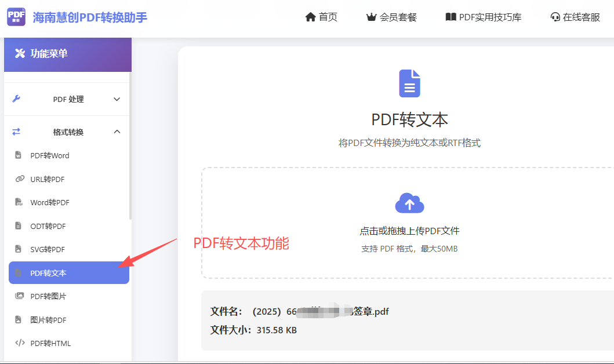Click the file icon beside Word转PDF
This screenshot has width=614, height=364.
click(x=19, y=202)
